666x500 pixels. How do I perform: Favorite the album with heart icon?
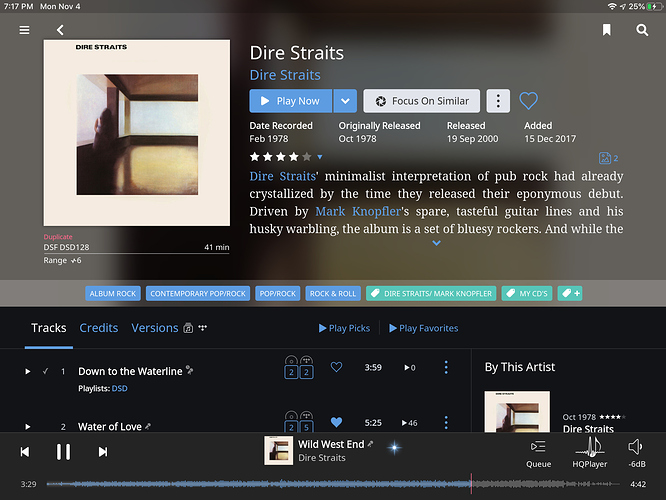coord(528,101)
